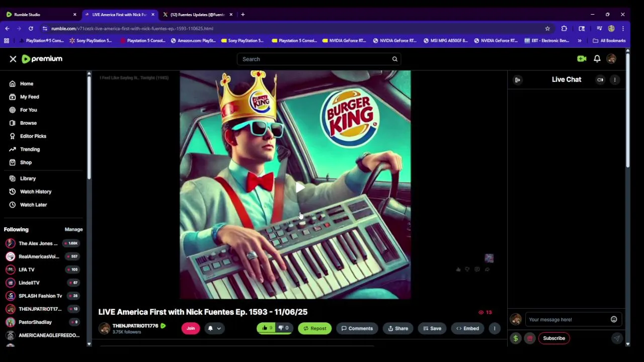Open the go live camera icon
This screenshot has height=362, width=644.
pyautogui.click(x=582, y=59)
